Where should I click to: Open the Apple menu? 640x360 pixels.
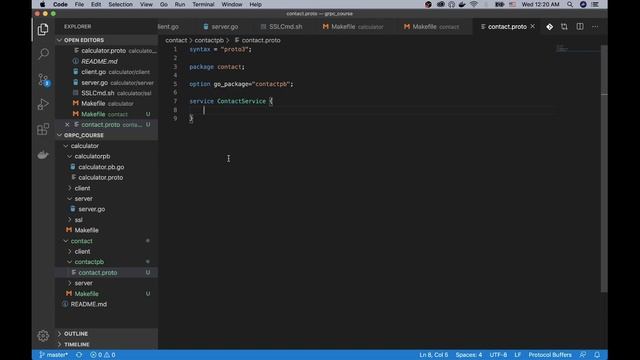42,4
